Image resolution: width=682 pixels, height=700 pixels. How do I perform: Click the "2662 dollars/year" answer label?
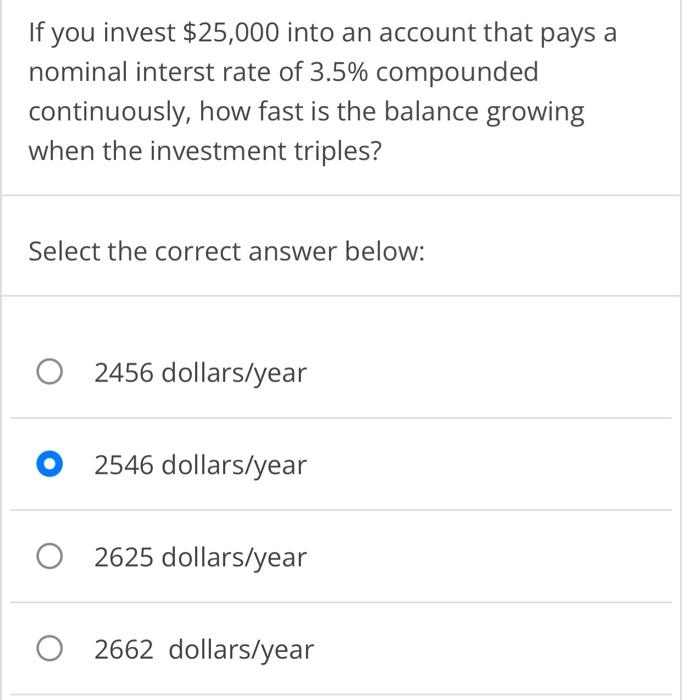[204, 650]
